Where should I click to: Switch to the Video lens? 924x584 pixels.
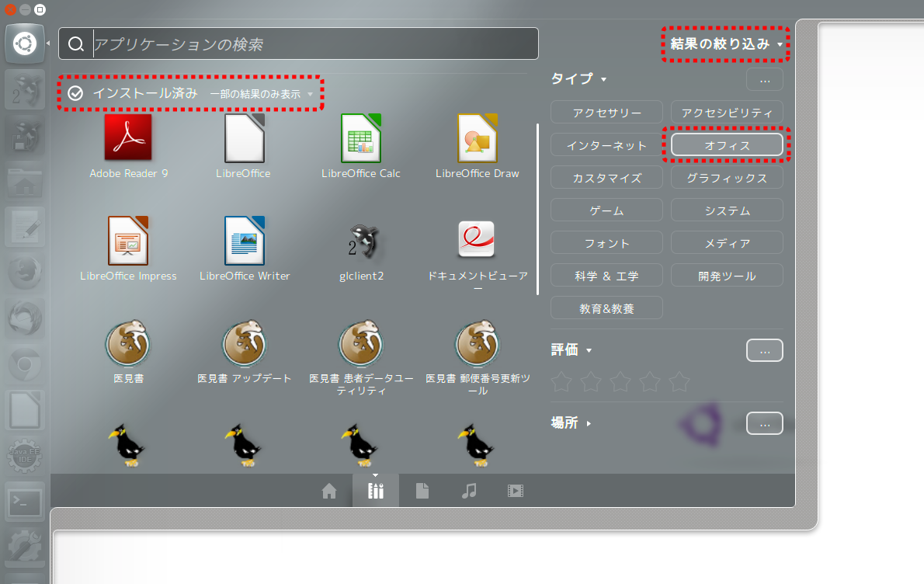click(516, 491)
